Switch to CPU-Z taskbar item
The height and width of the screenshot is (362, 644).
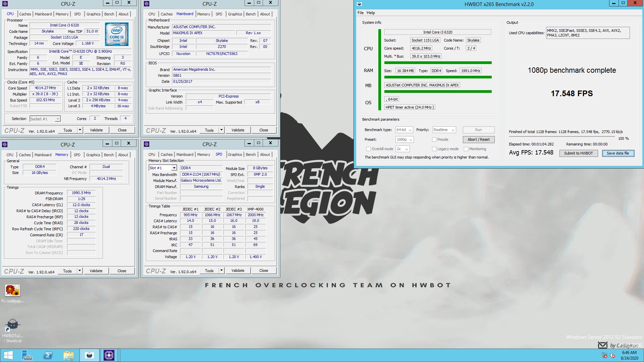109,355
